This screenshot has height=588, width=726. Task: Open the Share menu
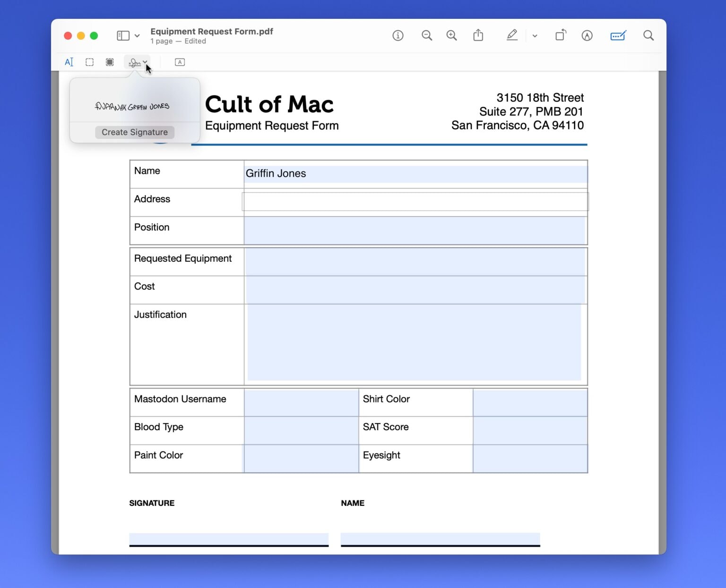[x=478, y=35]
